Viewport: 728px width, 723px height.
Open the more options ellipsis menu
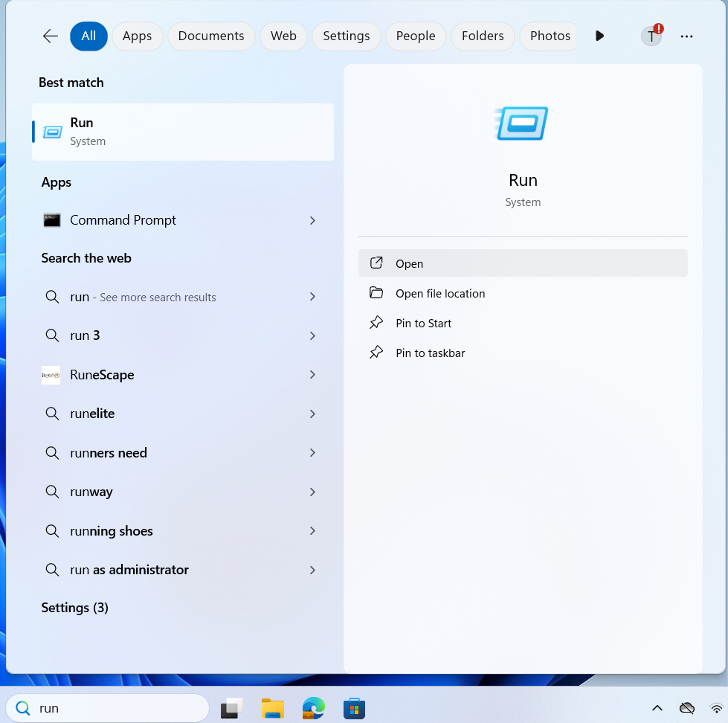(686, 36)
